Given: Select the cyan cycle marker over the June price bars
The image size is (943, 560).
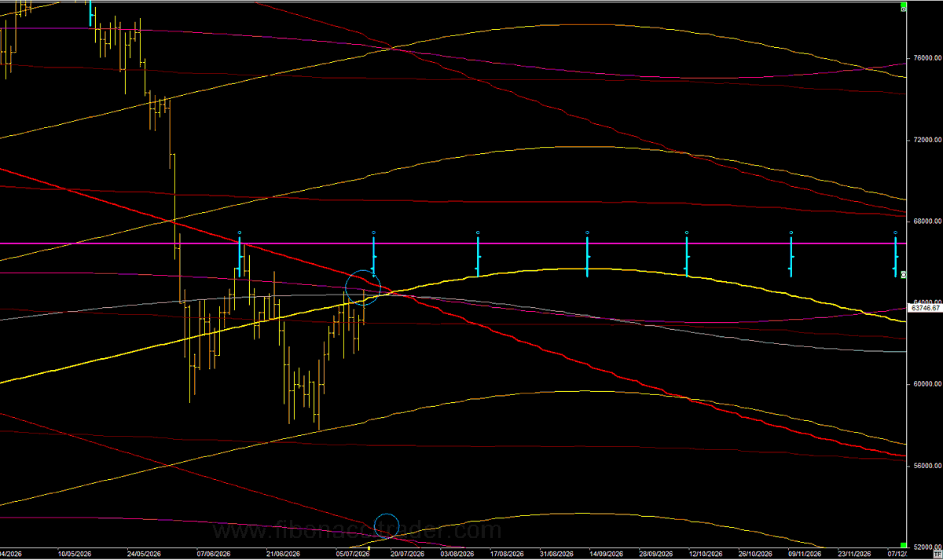Looking at the screenshot, I should (240, 253).
